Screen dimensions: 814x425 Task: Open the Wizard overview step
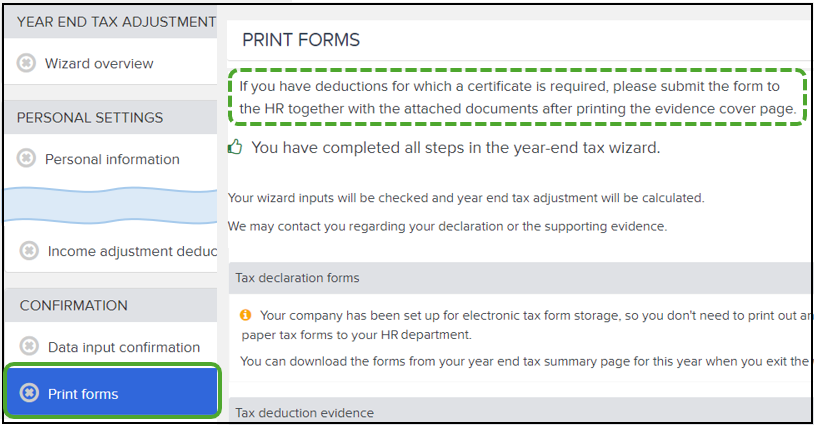(x=111, y=63)
